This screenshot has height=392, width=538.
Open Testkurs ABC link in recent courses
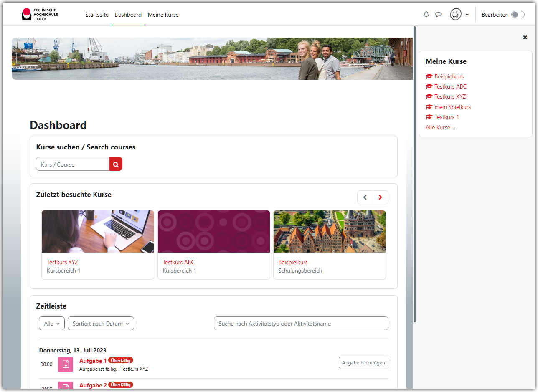coord(178,263)
